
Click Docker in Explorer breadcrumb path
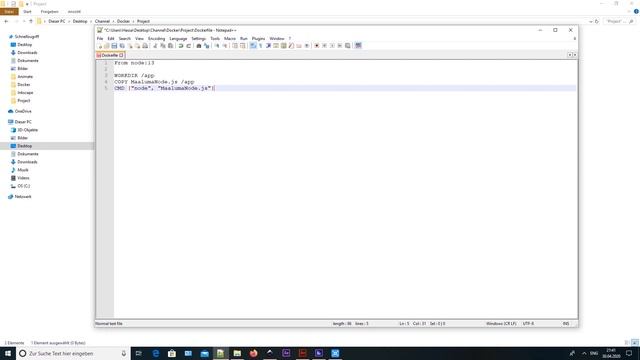pos(123,21)
